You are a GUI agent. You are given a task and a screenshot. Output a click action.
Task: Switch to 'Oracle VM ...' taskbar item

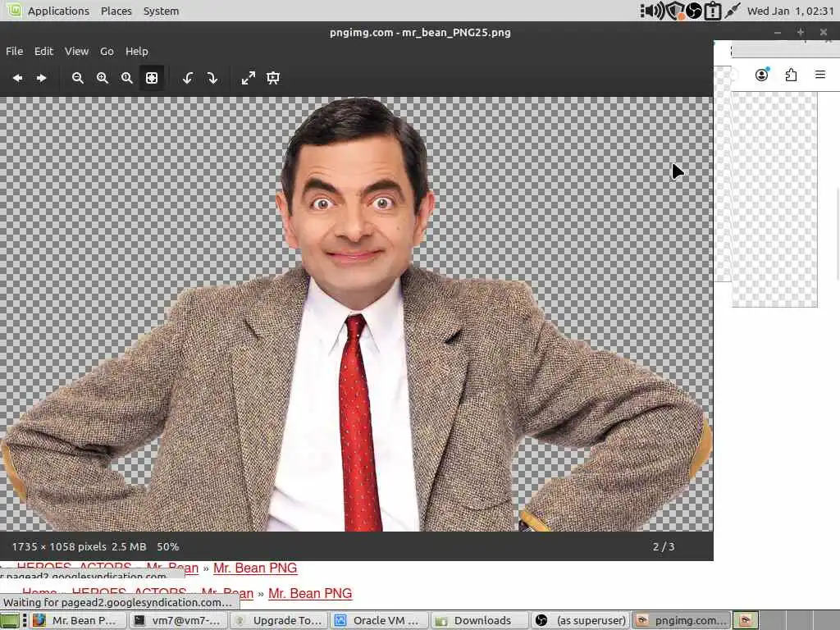pos(380,620)
